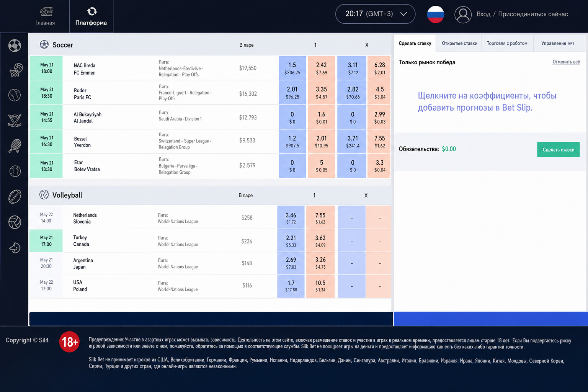The image size is (588, 392).
Task: Pick Rodez lay odds 3.35
Action: click(321, 93)
